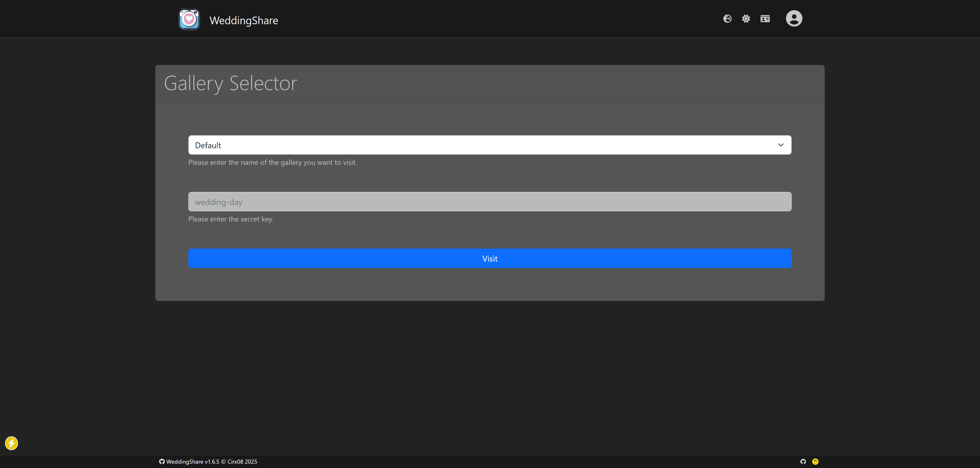Open the language selector globe icon
980x468 pixels.
click(x=727, y=18)
